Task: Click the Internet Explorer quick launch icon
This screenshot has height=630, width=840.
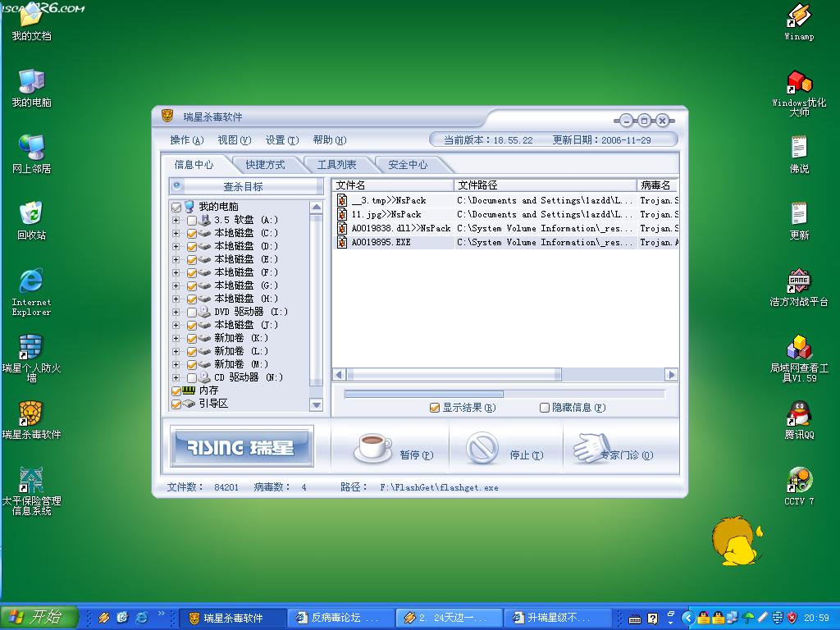Action: point(141,618)
